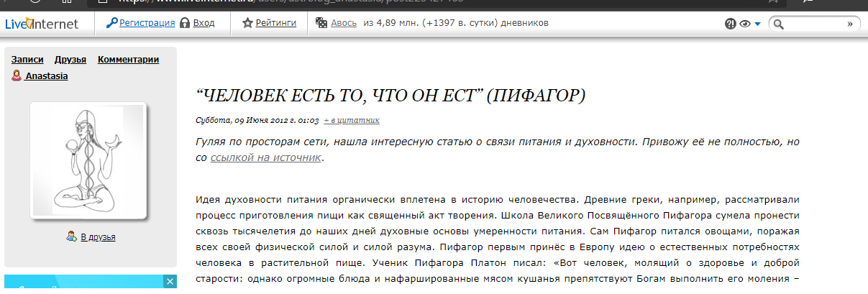868x294 pixels.
Task: Click the post title about Пифагор
Action: tap(390, 95)
